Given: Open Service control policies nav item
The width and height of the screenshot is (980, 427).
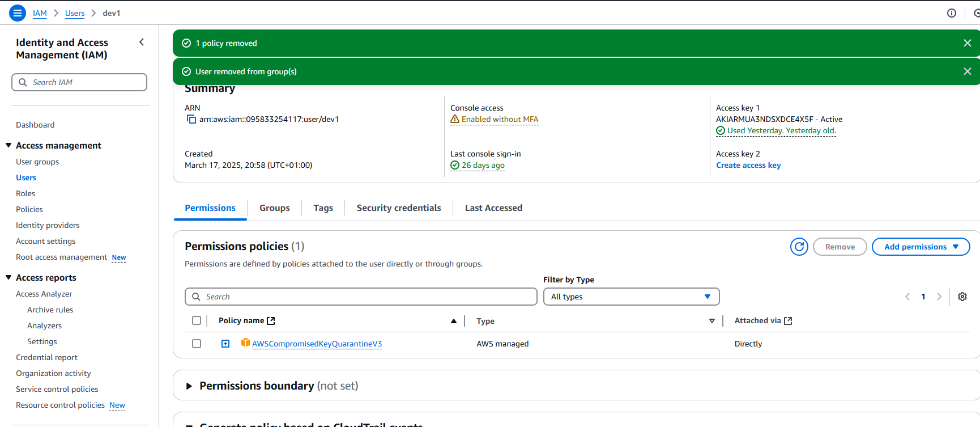Looking at the screenshot, I should pyautogui.click(x=57, y=389).
